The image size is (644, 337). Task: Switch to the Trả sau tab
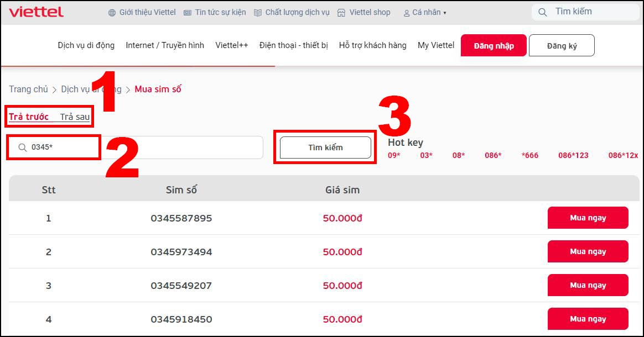point(75,117)
